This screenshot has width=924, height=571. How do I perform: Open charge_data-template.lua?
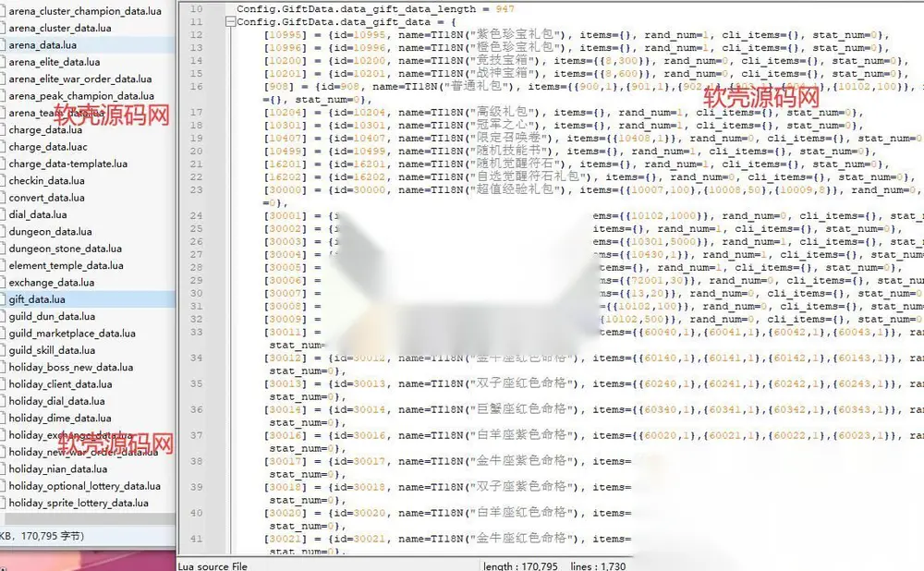[x=67, y=164]
